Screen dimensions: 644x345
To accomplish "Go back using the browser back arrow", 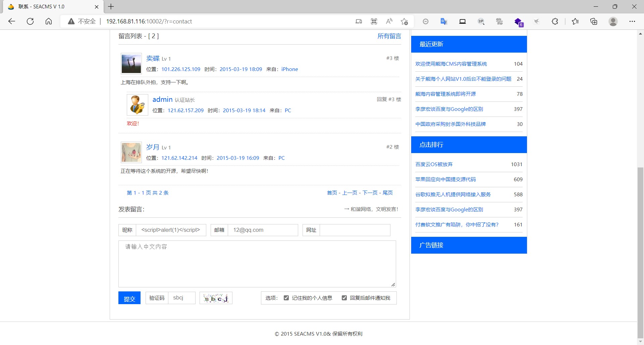I will click(12, 21).
